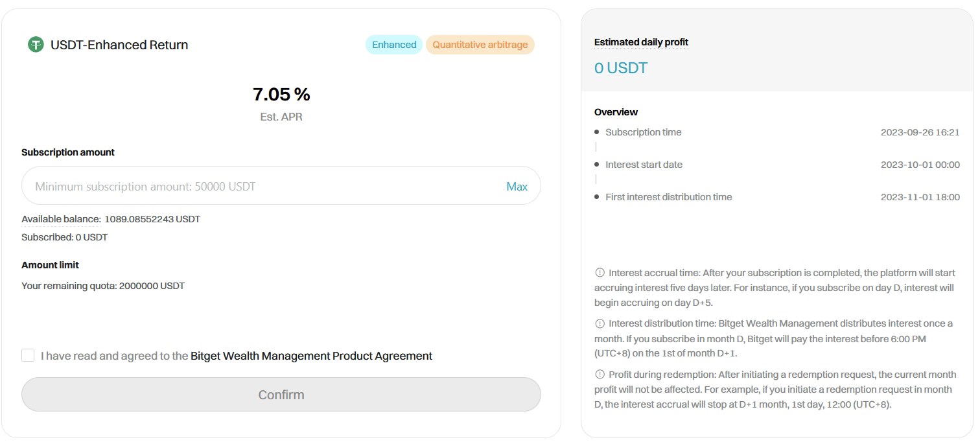Click the Subscription amount heading
This screenshot has width=980, height=442.
point(68,152)
